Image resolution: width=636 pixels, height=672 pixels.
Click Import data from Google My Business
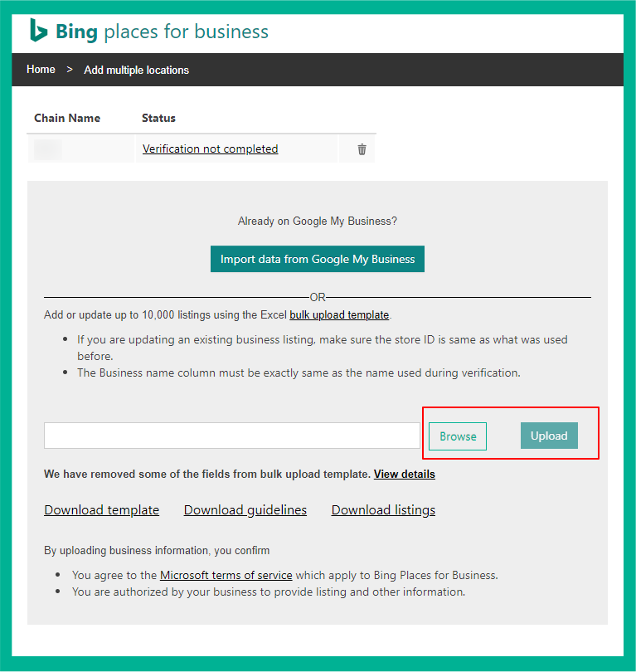[x=318, y=259]
